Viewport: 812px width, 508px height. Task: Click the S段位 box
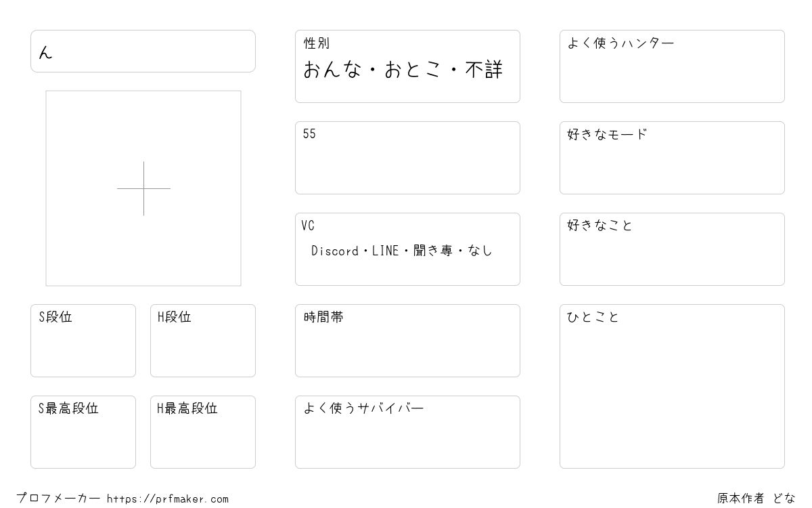(x=83, y=341)
